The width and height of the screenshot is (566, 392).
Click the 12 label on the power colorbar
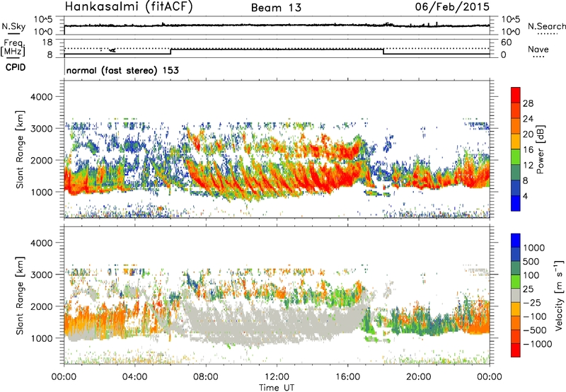tap(528, 166)
